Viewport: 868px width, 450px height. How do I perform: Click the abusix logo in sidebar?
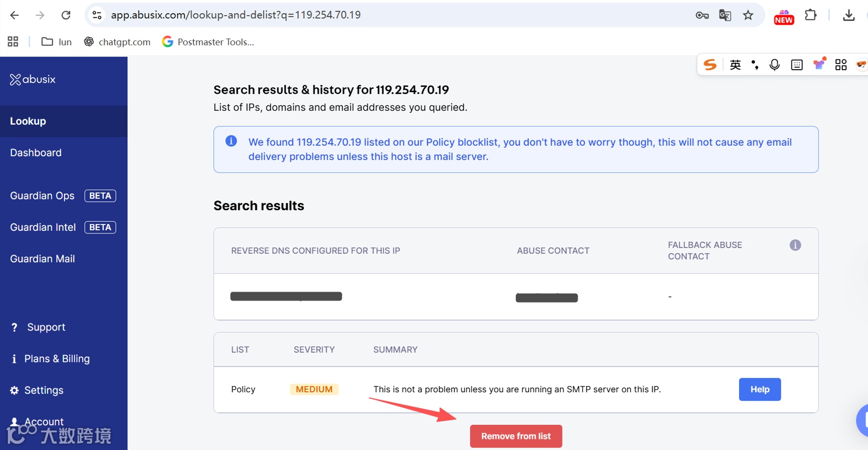32,79
